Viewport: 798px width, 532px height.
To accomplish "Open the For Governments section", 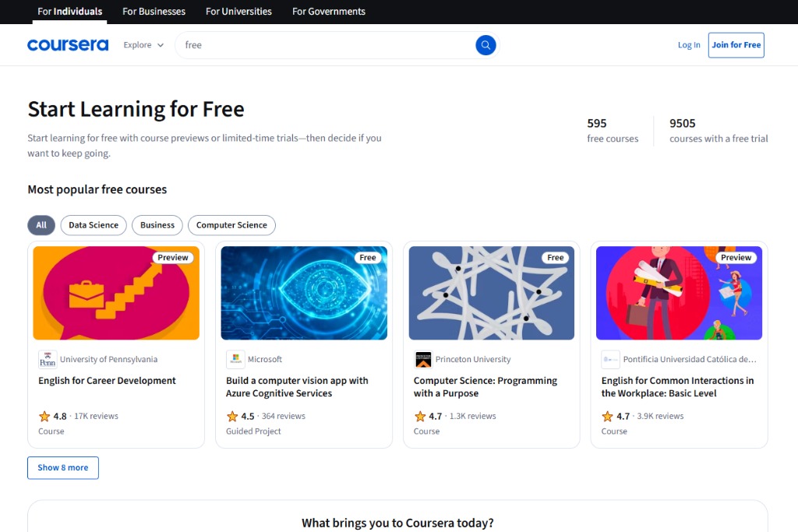I will click(328, 12).
